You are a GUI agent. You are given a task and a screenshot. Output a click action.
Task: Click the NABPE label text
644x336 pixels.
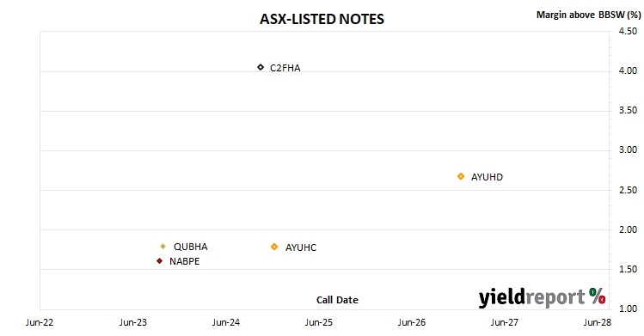(x=184, y=261)
